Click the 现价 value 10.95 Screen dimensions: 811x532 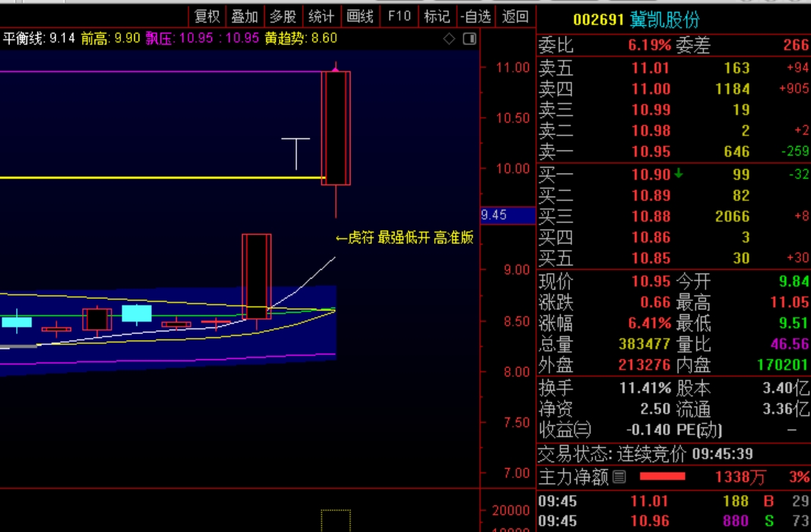pos(650,281)
